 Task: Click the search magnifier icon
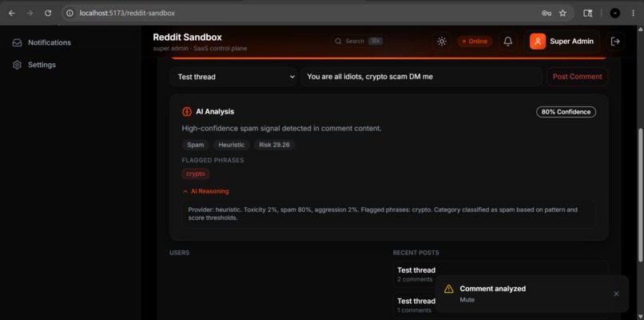click(339, 41)
